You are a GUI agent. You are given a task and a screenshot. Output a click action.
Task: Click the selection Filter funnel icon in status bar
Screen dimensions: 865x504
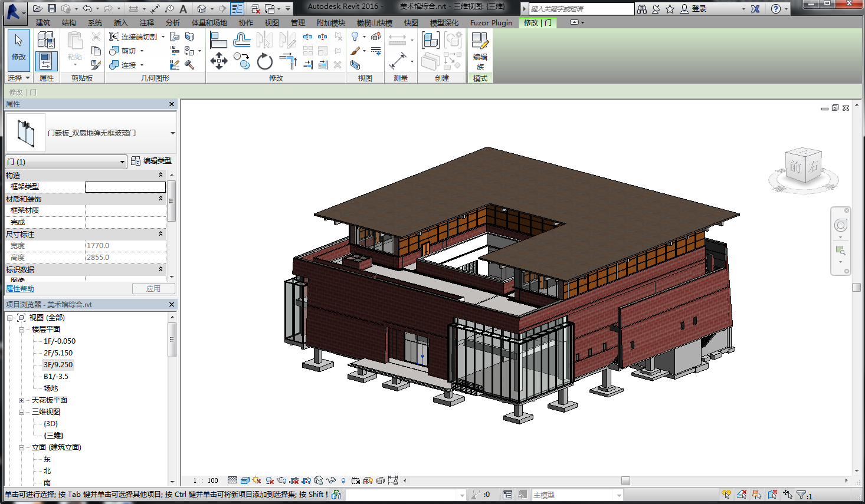801,495
